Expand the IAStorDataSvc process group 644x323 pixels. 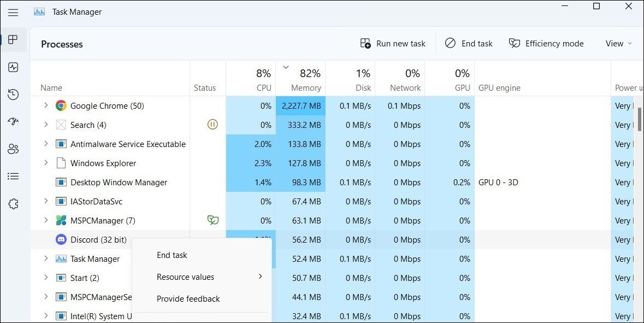[46, 201]
